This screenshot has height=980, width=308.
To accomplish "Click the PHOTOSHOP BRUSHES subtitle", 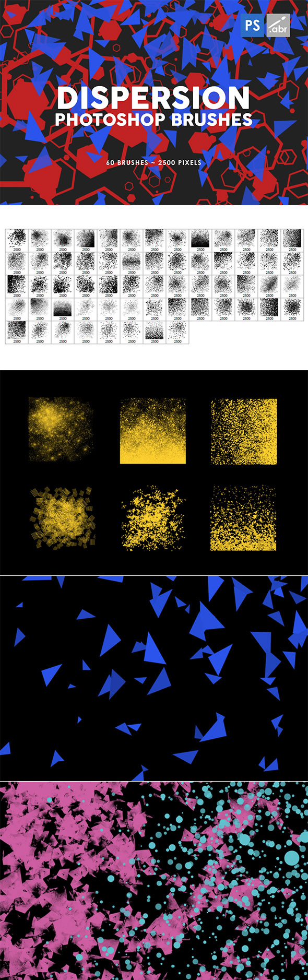I will pyautogui.click(x=154, y=120).
